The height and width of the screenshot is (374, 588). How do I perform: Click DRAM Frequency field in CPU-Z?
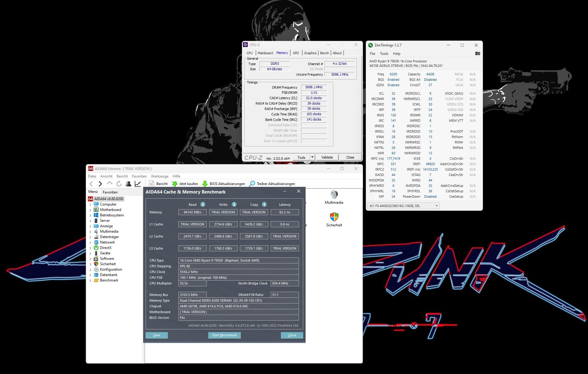coord(314,87)
